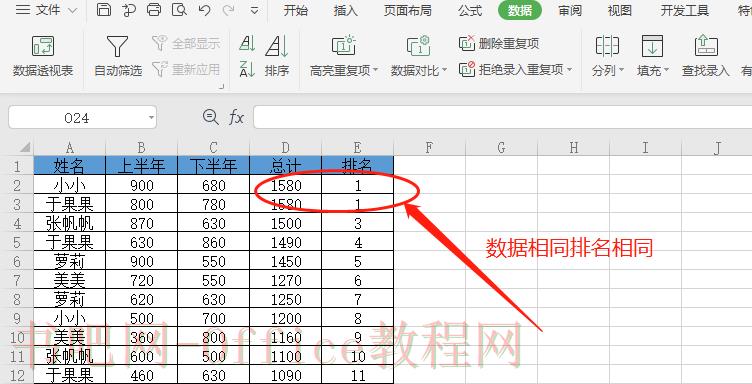Open the quick access customize dropdown
Viewport: 752px width, 384px height.
point(255,11)
